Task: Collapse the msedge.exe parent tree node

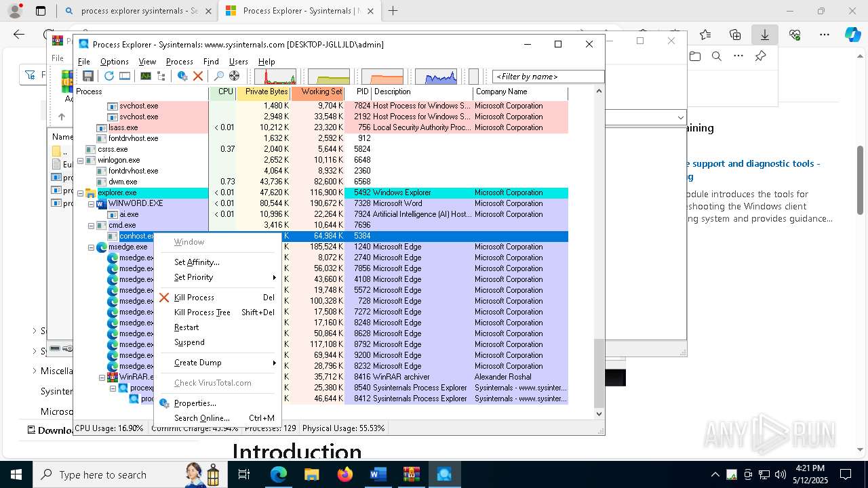Action: click(x=91, y=247)
